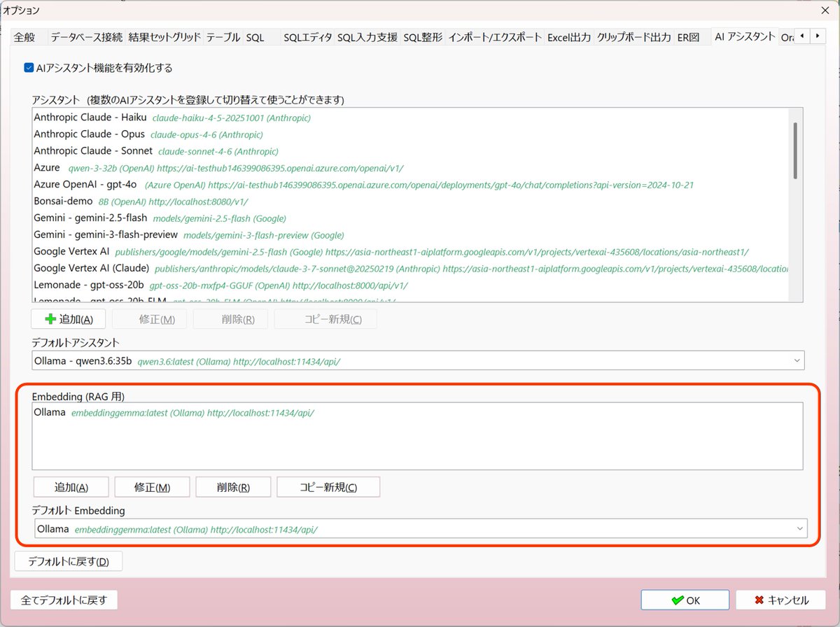840x627 pixels.
Task: Select Lemonade - gpt-oss-20b entry
Action: 412,285
